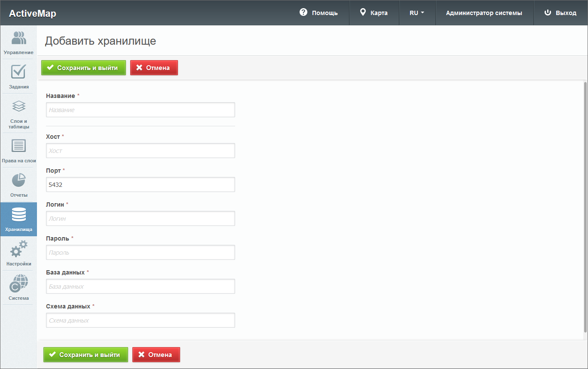Viewport: 588px width, 369px height.
Task: Click Администратор системы in the header
Action: [484, 13]
